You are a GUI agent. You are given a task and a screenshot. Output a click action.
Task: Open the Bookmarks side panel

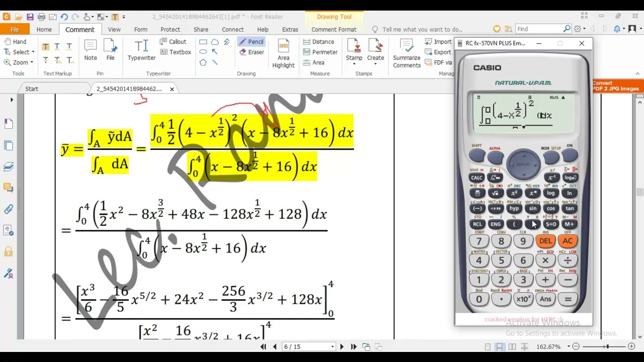(9, 124)
